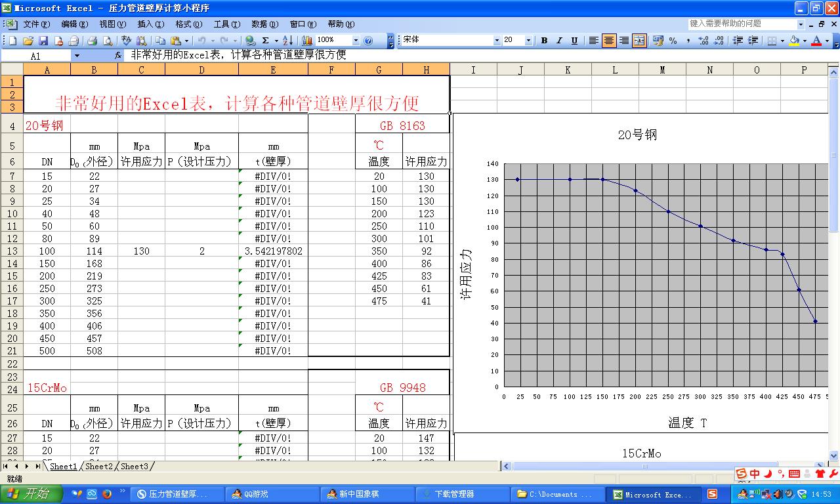Apply percent style formatting
This screenshot has height=504, width=840.
pos(673,41)
